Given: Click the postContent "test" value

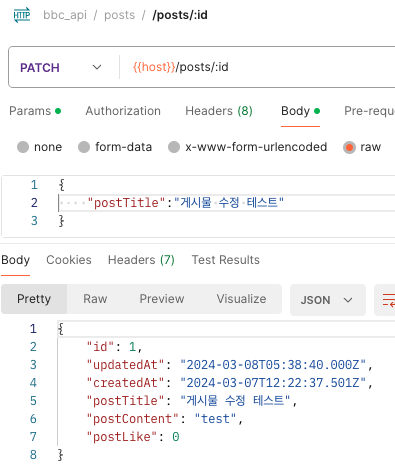Looking at the screenshot, I should pyautogui.click(x=215, y=419).
